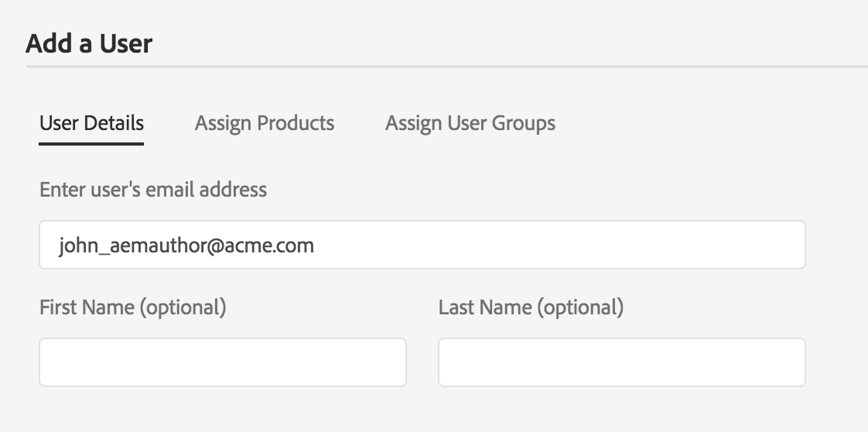The image size is (868, 432).
Task: Click the user's email address field
Action: click(422, 245)
